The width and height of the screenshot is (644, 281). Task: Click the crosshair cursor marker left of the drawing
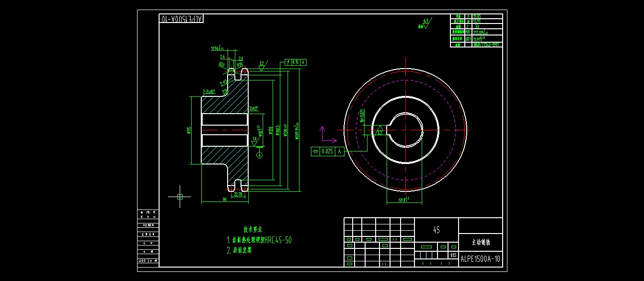click(180, 197)
